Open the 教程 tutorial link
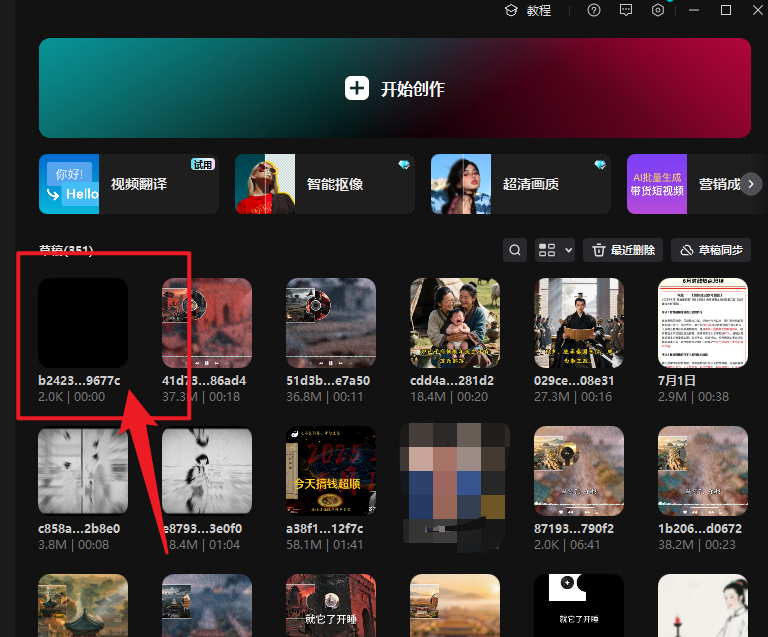The image size is (768, 637). pos(527,10)
